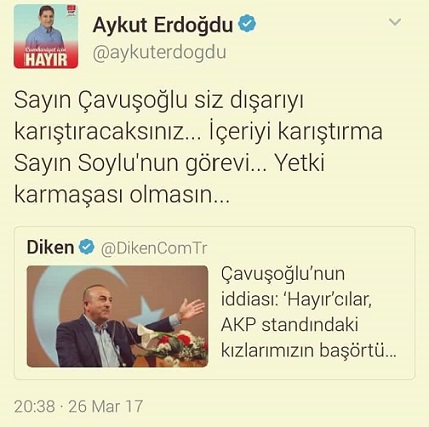Open the quoted Diken tweet card
This screenshot has width=429, height=427.
[x=214, y=303]
